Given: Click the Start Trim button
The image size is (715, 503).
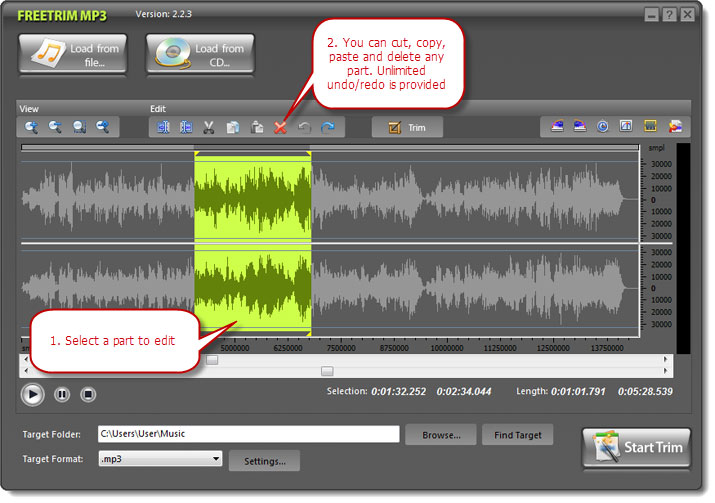Looking at the screenshot, I should pyautogui.click(x=637, y=447).
